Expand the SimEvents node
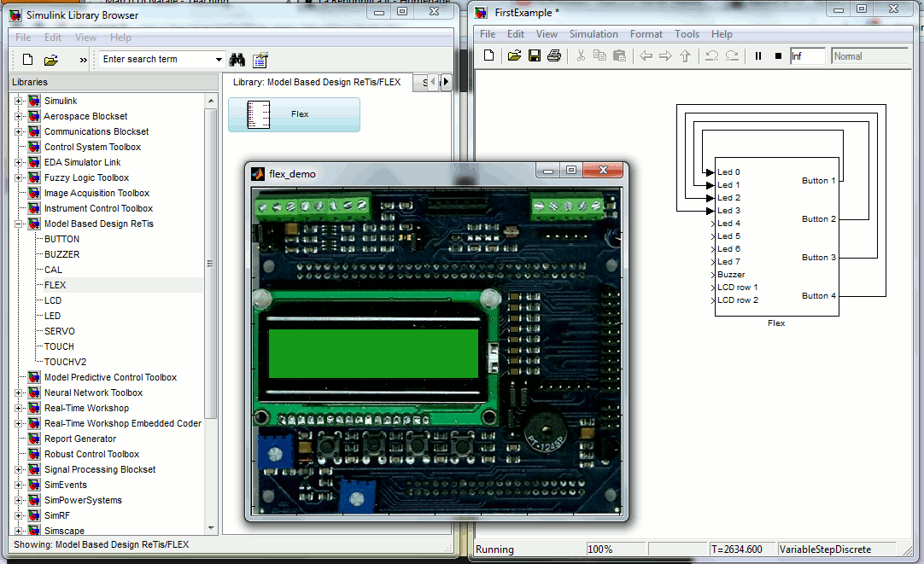The width and height of the screenshot is (924, 564). pyautogui.click(x=18, y=486)
